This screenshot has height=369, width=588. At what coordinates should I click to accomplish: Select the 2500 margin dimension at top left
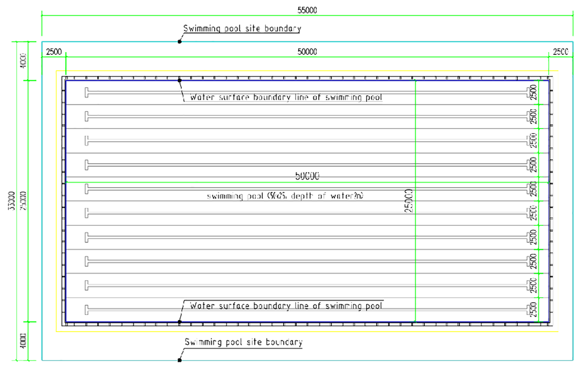click(54, 51)
